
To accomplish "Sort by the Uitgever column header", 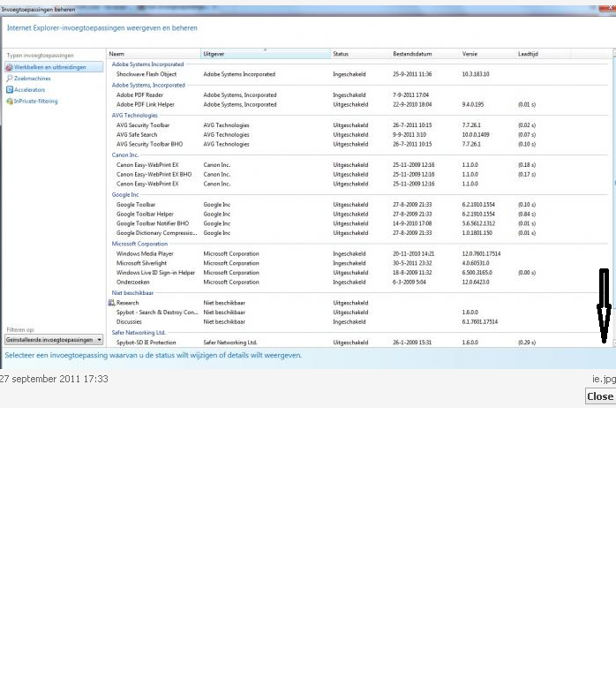I will pyautogui.click(x=266, y=54).
